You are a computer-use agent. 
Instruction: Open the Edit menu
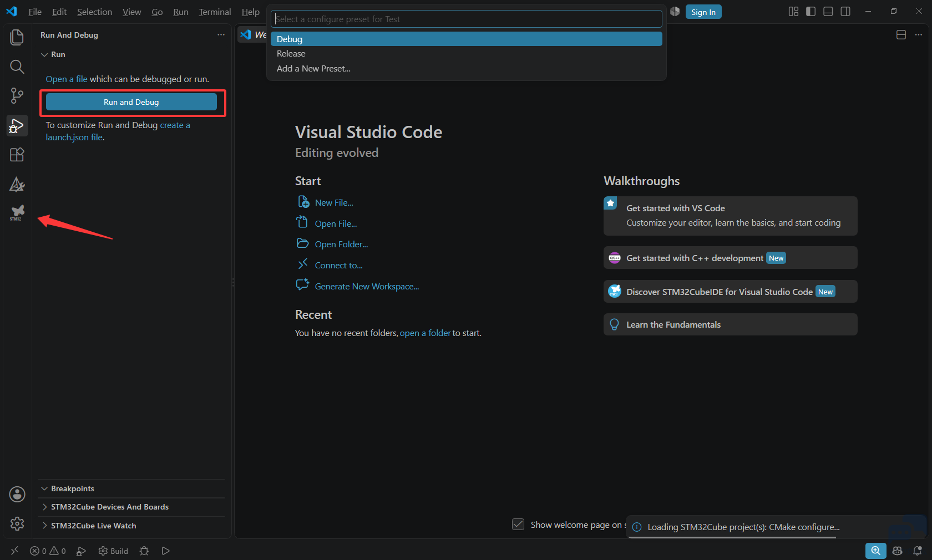click(59, 12)
